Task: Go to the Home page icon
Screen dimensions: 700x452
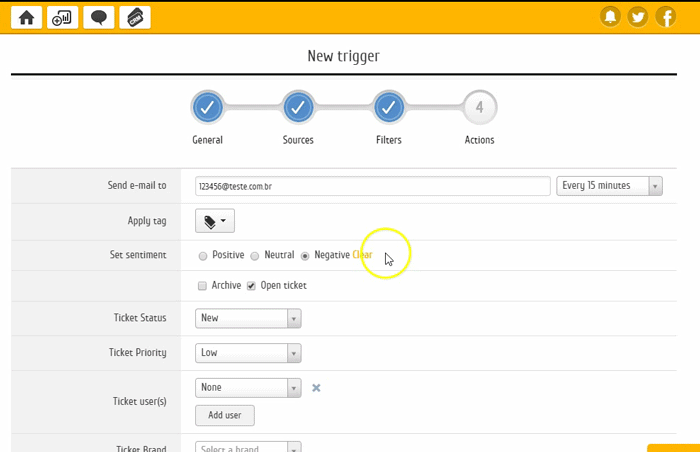Action: [26, 17]
